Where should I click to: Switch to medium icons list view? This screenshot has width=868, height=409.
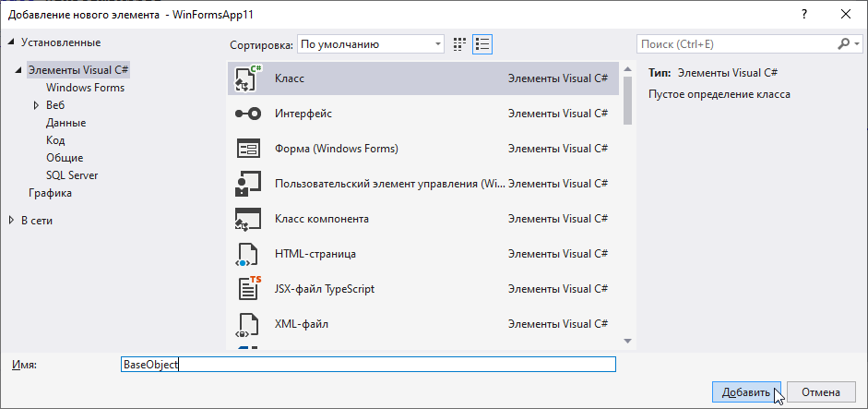click(x=482, y=44)
